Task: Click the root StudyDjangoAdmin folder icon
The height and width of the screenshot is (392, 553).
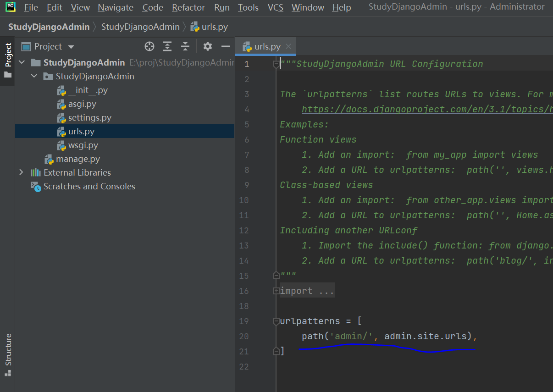Action: point(36,62)
